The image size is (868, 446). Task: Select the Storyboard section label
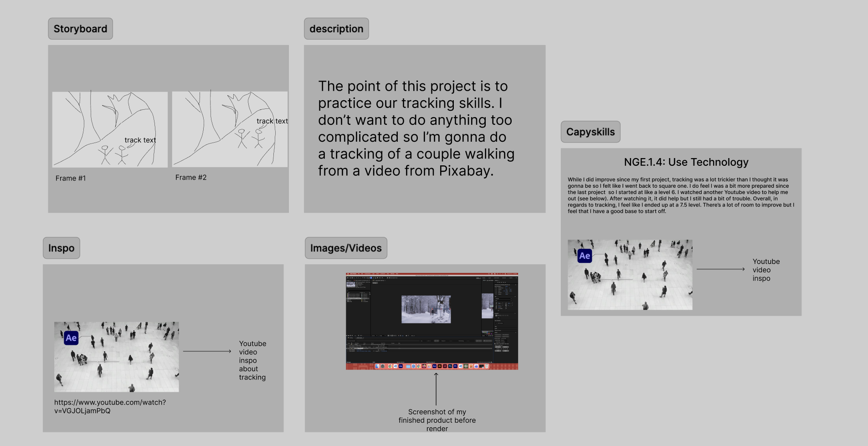pos(80,29)
